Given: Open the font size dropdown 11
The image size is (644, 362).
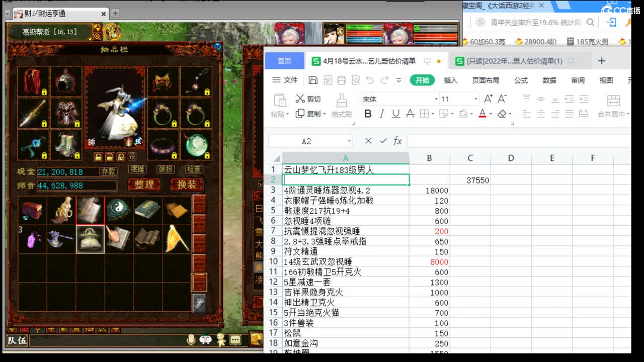Looking at the screenshot, I should pyautogui.click(x=475, y=99).
